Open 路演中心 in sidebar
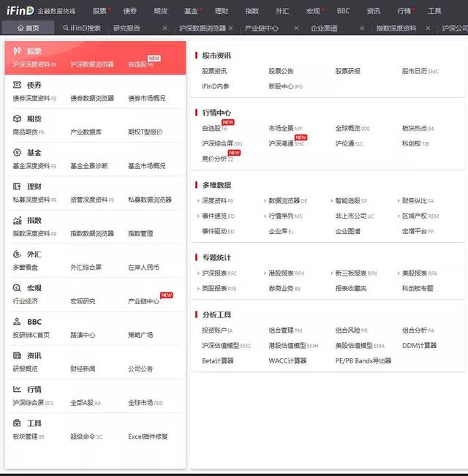 [83, 335]
